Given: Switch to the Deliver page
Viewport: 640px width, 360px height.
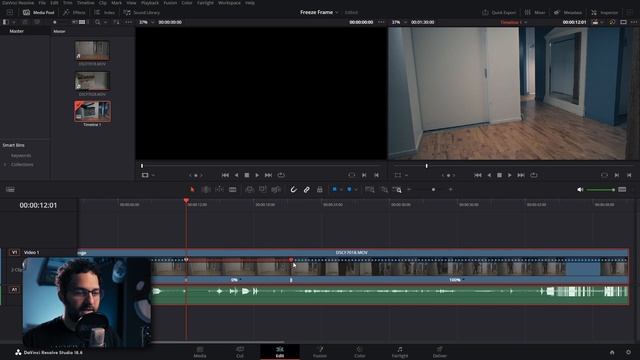Looking at the screenshot, I should point(440,352).
